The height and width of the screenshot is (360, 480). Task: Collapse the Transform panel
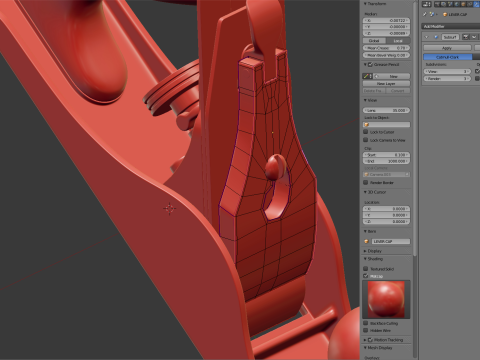[365, 4]
